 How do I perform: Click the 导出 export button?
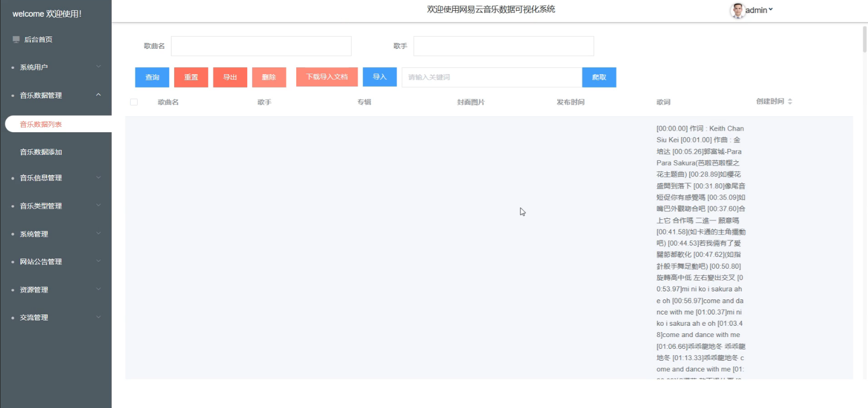(230, 77)
